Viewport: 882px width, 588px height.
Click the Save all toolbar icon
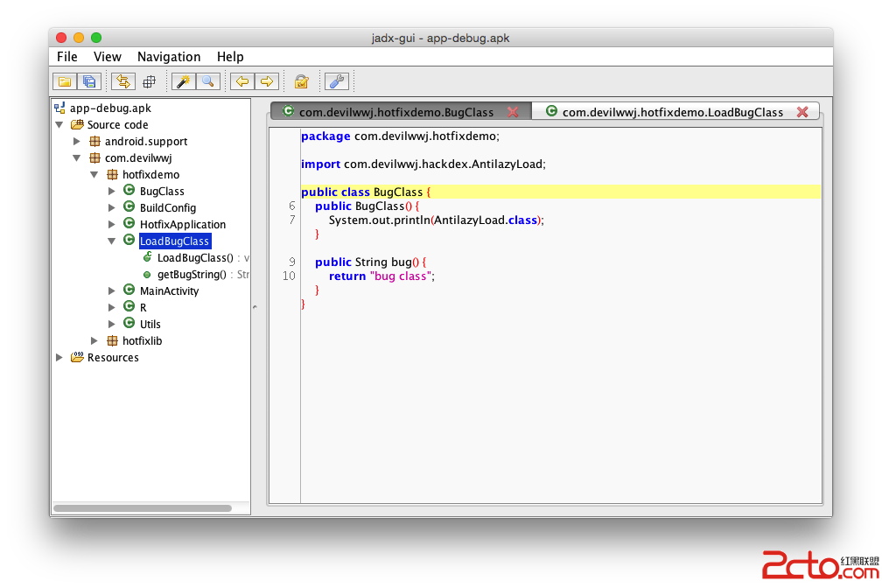click(x=89, y=81)
